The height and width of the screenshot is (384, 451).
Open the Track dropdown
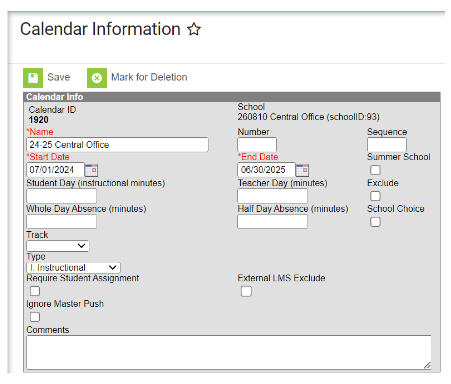[x=58, y=246]
